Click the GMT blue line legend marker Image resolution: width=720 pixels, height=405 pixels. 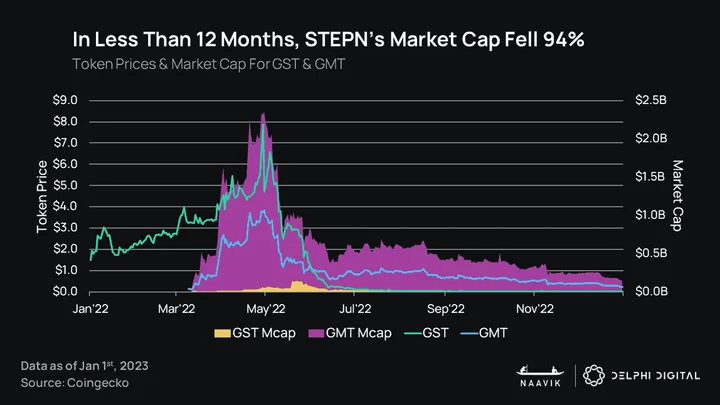pyautogui.click(x=469, y=333)
